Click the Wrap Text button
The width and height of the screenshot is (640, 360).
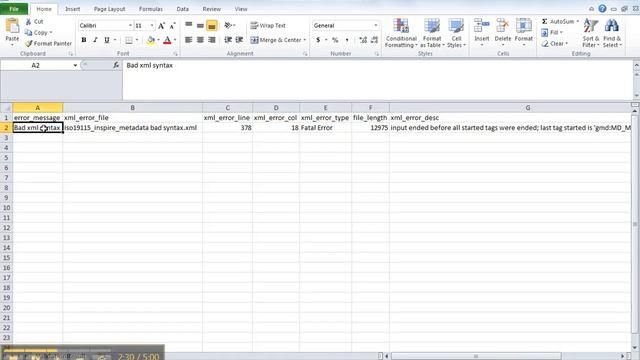coord(268,25)
